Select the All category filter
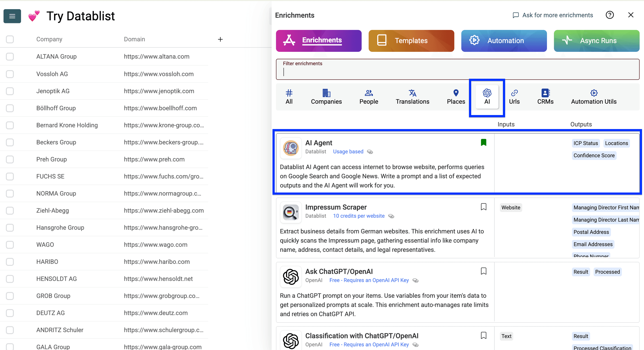The image size is (644, 350). coord(289,97)
